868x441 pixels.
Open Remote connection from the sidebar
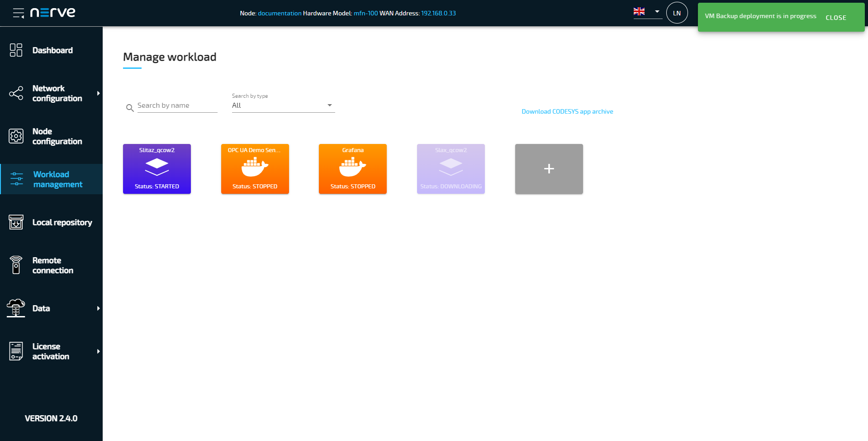pyautogui.click(x=53, y=265)
